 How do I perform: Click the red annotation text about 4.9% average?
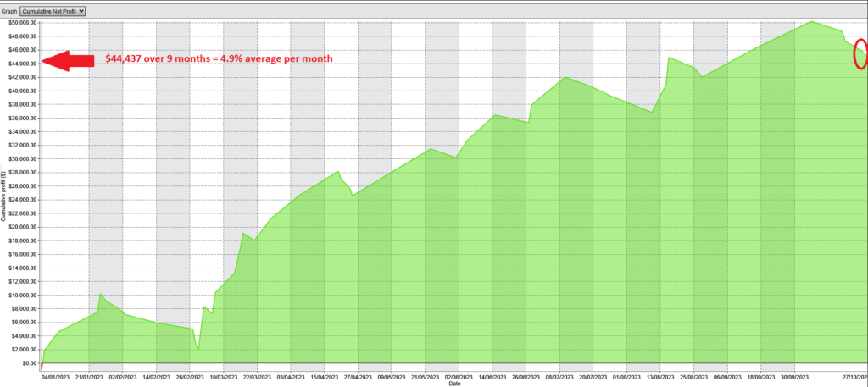coord(219,59)
